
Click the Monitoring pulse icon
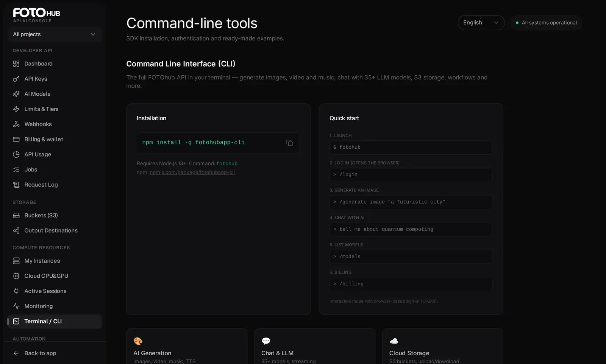[x=16, y=306]
